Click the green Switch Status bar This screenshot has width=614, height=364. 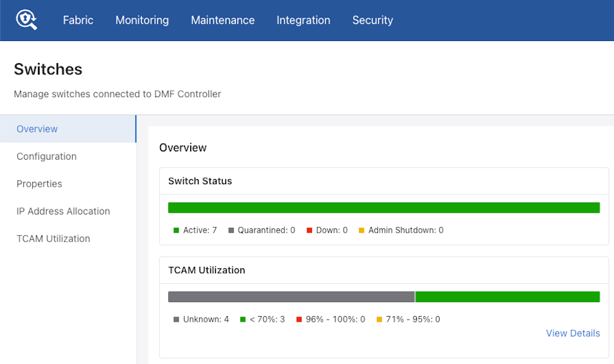[x=383, y=208]
